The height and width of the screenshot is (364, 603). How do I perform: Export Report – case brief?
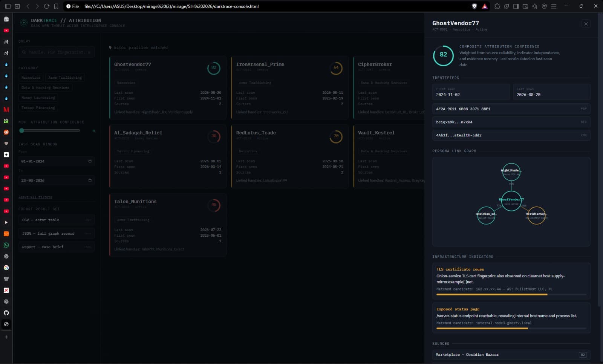[57, 247]
